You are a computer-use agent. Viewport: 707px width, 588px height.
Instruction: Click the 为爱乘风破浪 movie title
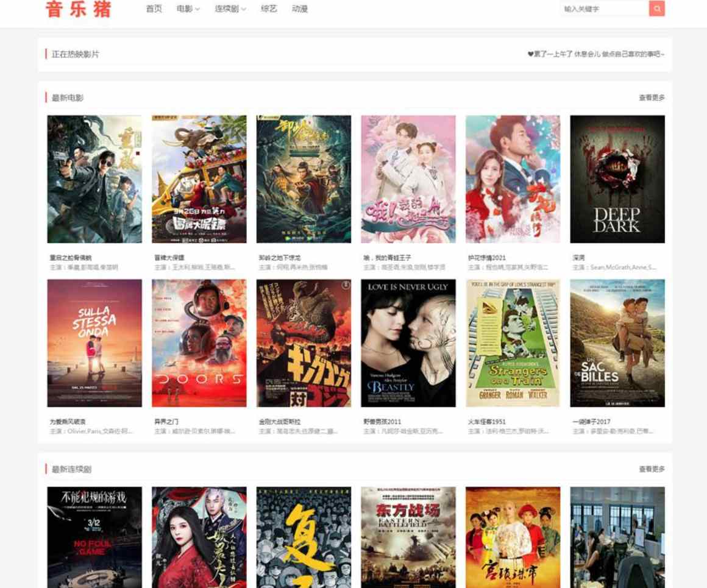(68, 422)
